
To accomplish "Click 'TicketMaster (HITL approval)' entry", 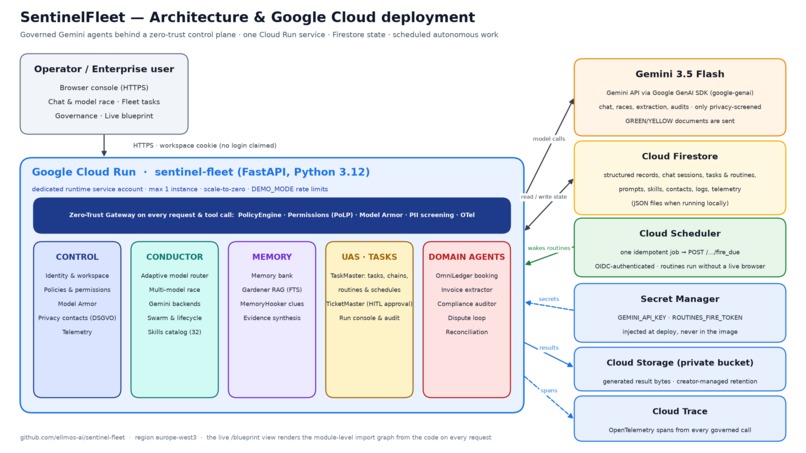I will pyautogui.click(x=369, y=304).
